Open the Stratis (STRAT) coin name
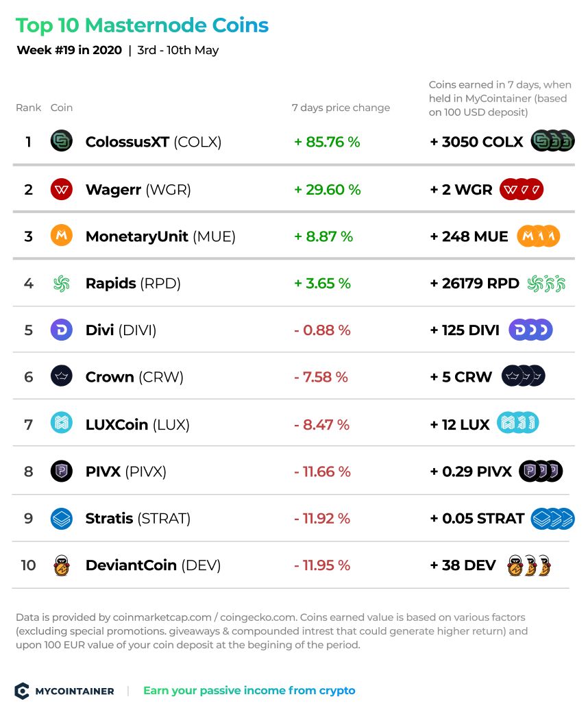Viewport: 588px width, 723px height. [x=138, y=518]
